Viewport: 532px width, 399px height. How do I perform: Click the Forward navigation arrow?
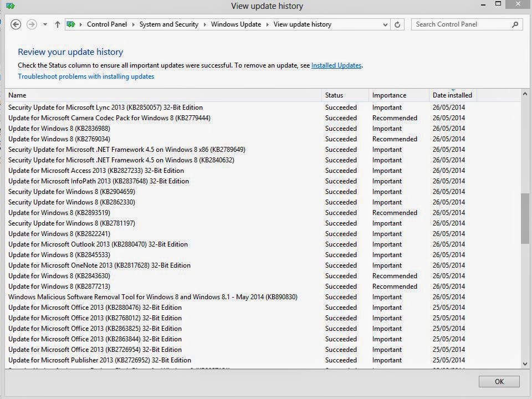point(32,24)
